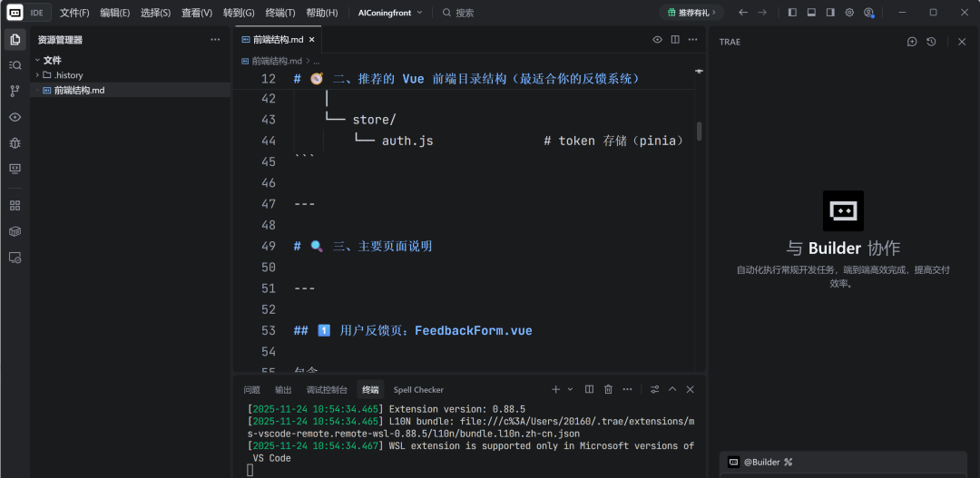
Task: Maximize the panel with the up chevron
Action: [672, 389]
